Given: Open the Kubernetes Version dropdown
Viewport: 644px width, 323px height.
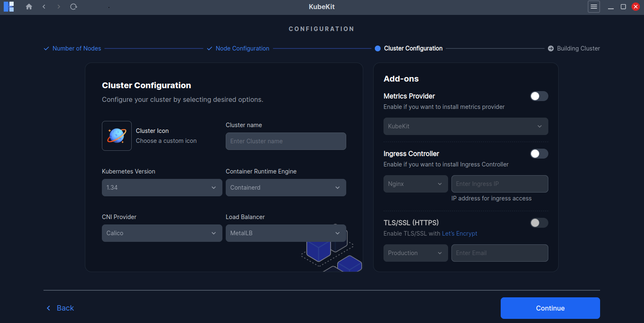Looking at the screenshot, I should tap(162, 187).
